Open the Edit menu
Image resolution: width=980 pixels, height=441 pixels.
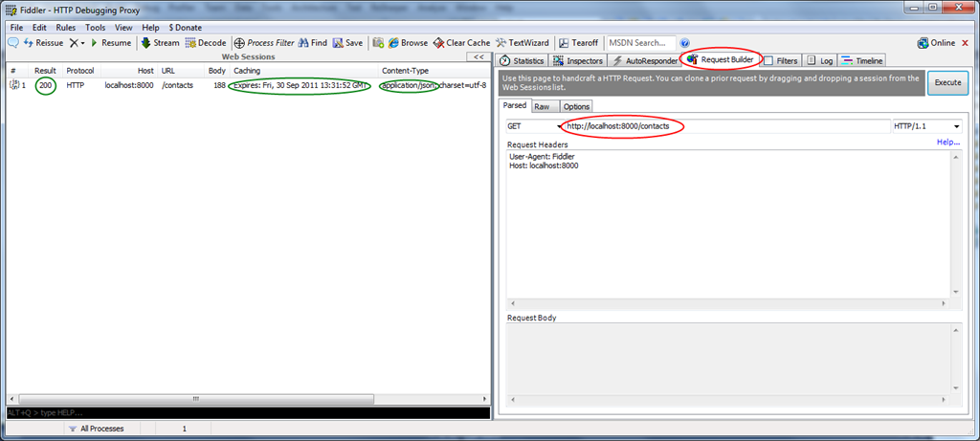coord(39,28)
